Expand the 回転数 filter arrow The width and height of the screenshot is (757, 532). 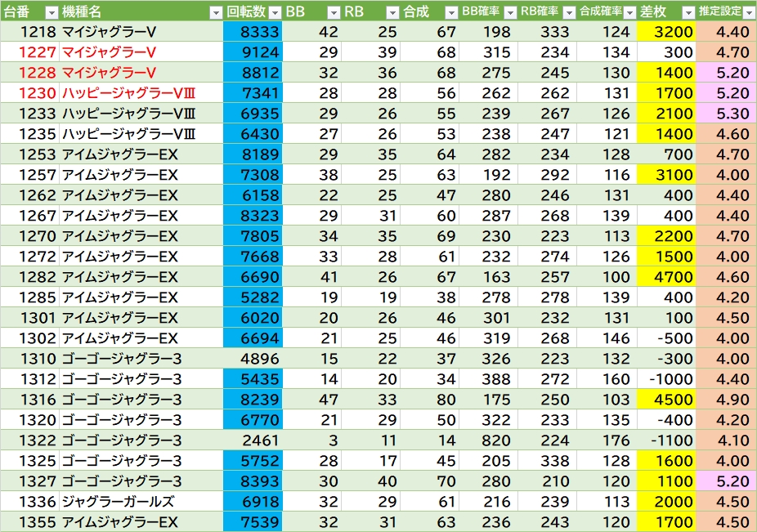[274, 12]
